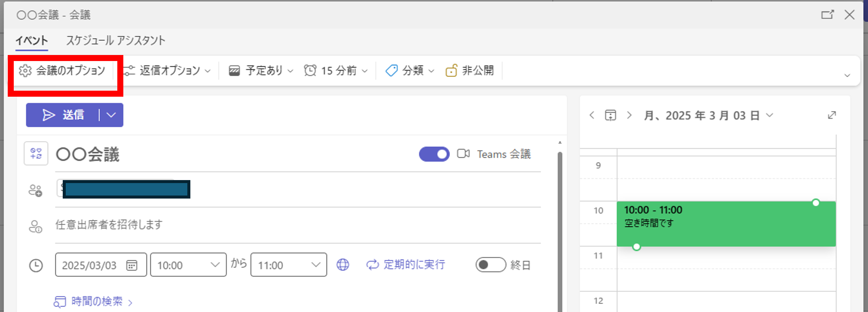Enable the 終日 all-day toggle
The width and height of the screenshot is (868, 312).
pyautogui.click(x=490, y=265)
